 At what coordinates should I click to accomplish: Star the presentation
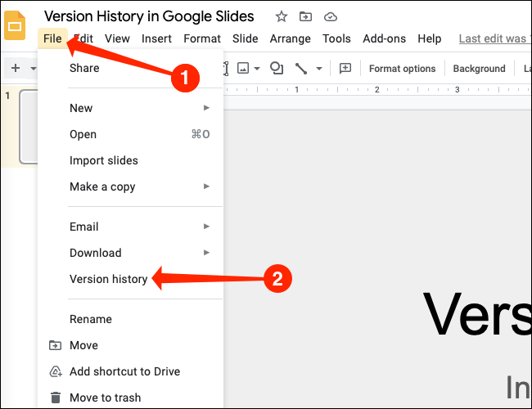point(282,16)
